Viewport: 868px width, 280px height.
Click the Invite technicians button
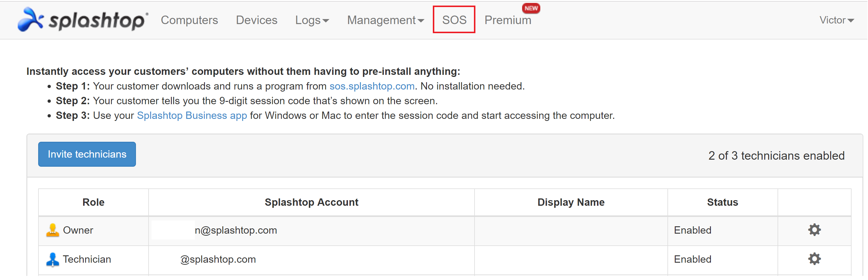tap(87, 154)
